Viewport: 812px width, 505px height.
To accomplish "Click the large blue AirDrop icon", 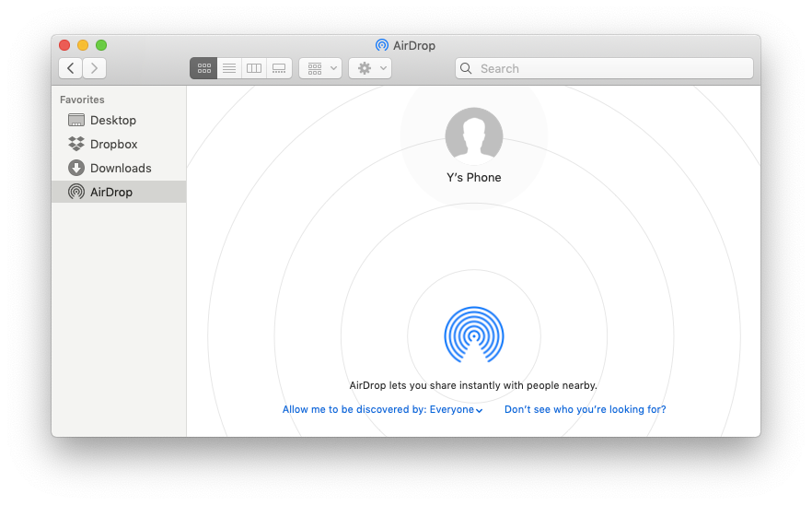I will point(474,335).
